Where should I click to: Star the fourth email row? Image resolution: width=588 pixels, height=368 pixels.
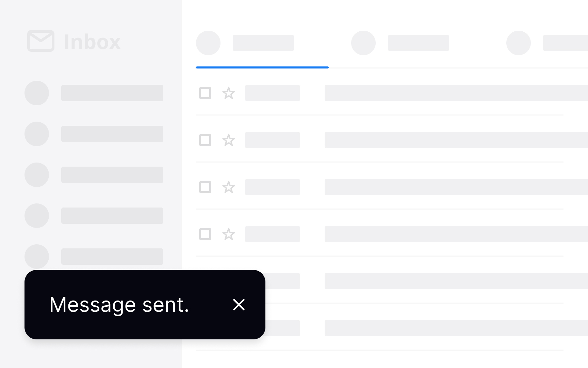pos(229,234)
